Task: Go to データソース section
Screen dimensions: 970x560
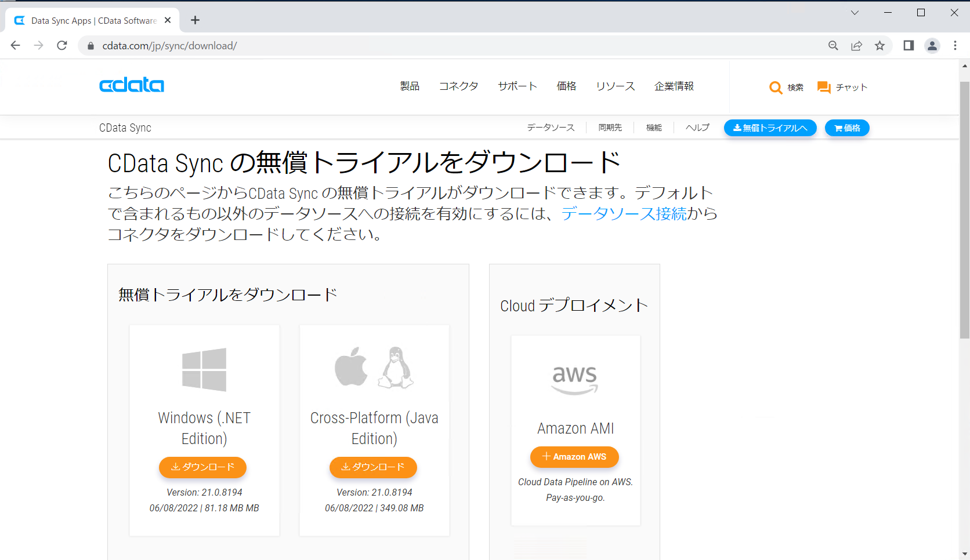Action: tap(551, 128)
